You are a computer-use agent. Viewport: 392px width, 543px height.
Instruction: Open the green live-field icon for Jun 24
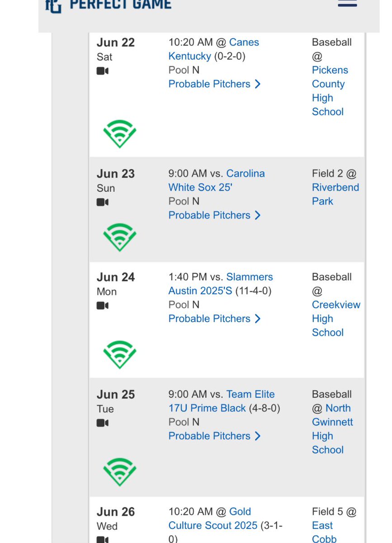[x=119, y=354]
